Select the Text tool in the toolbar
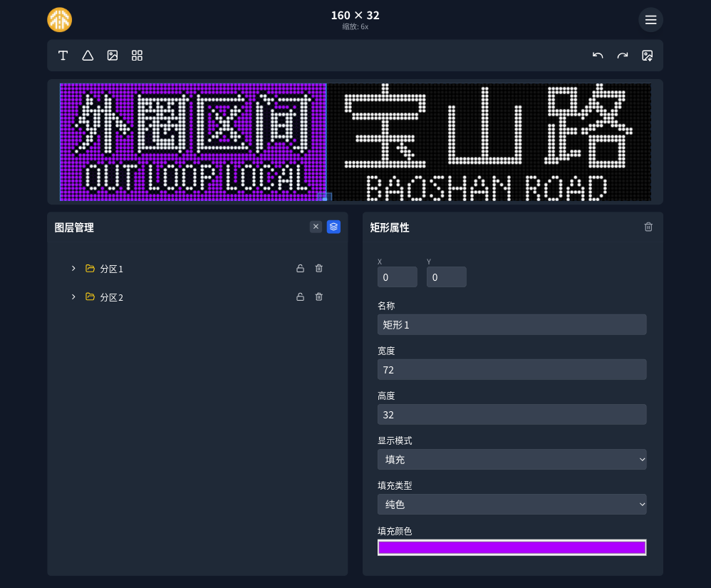 point(63,56)
